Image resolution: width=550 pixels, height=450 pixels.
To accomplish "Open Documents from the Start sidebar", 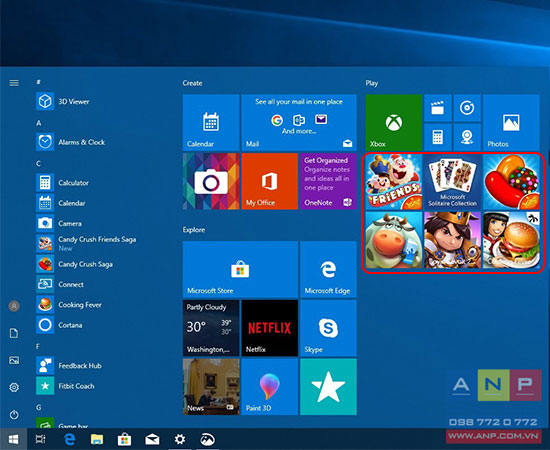I will [14, 333].
